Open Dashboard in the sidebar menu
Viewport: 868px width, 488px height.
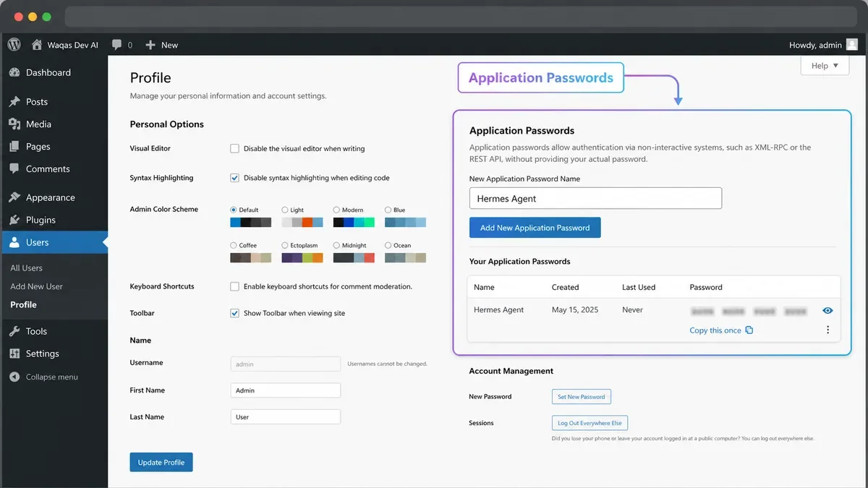[x=54, y=72]
